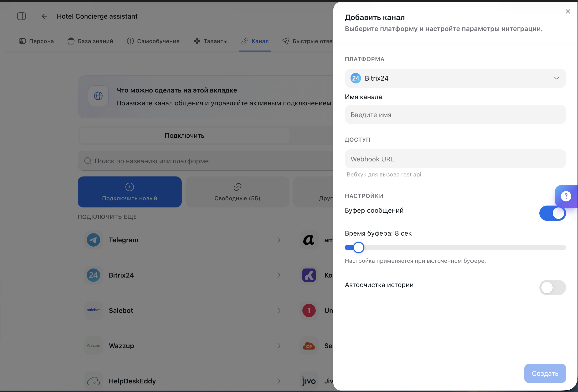578x392 pixels.
Task: Click the База знаний tab icon
Action: pyautogui.click(x=71, y=41)
